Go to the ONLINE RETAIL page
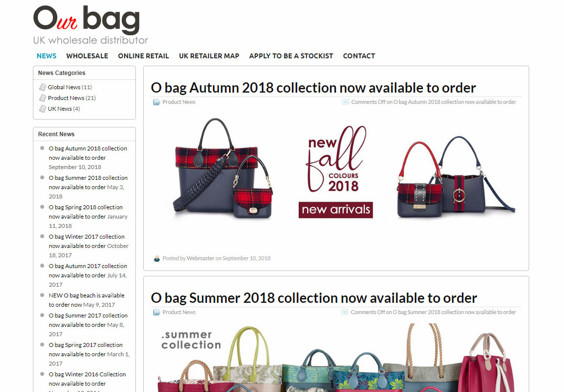 point(144,56)
